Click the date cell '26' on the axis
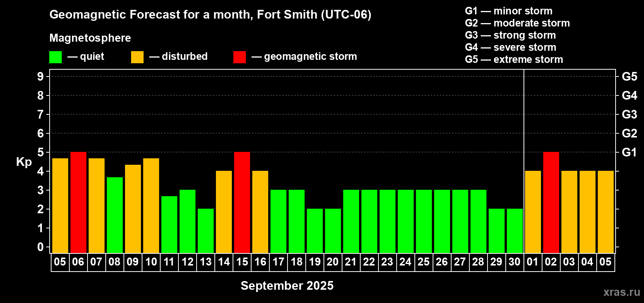Viewport: 644px width, 303px height. click(x=442, y=262)
